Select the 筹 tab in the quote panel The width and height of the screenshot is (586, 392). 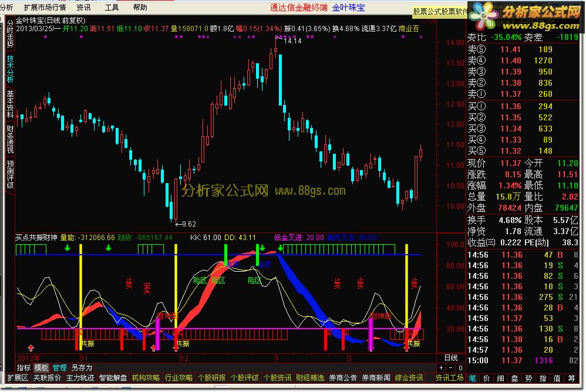(x=571, y=378)
